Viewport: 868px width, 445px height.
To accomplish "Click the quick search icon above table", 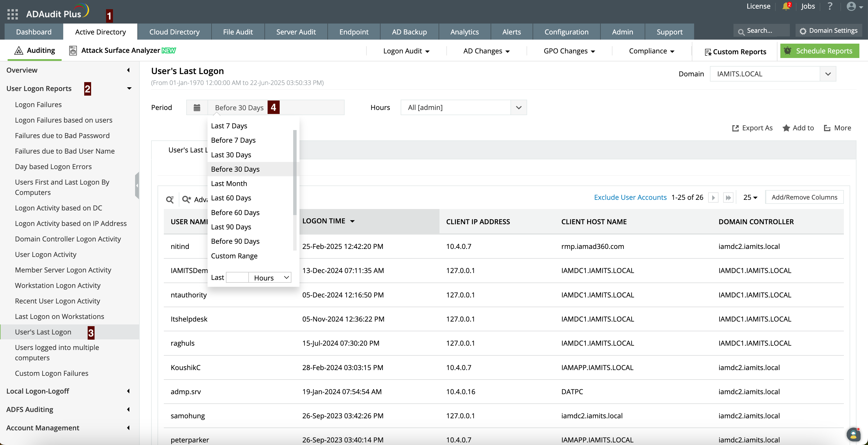I will pyautogui.click(x=170, y=199).
